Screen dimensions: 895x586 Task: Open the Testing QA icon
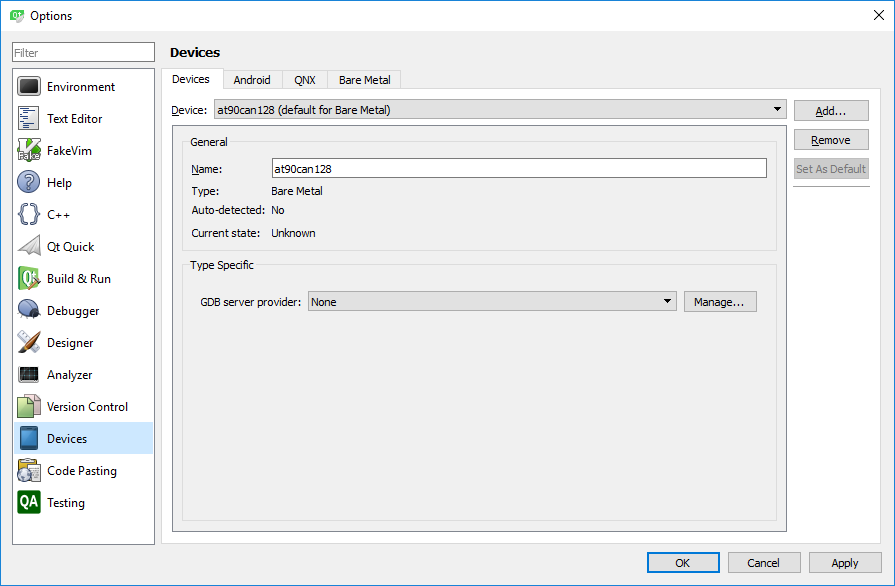[x=29, y=503]
